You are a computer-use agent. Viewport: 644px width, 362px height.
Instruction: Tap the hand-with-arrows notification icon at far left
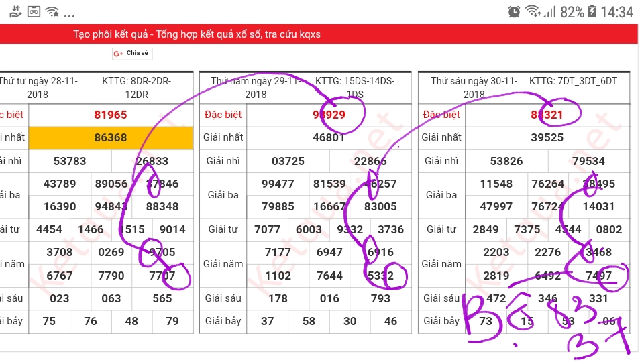click(13, 12)
